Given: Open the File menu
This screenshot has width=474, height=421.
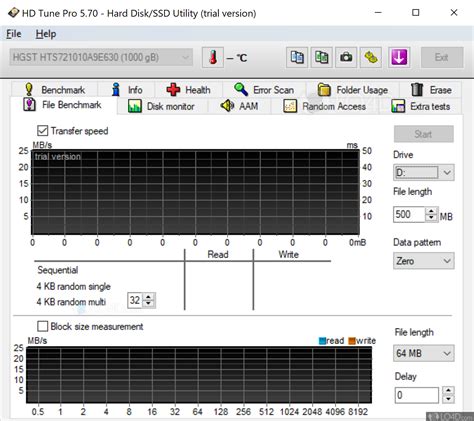Looking at the screenshot, I should pyautogui.click(x=14, y=34).
